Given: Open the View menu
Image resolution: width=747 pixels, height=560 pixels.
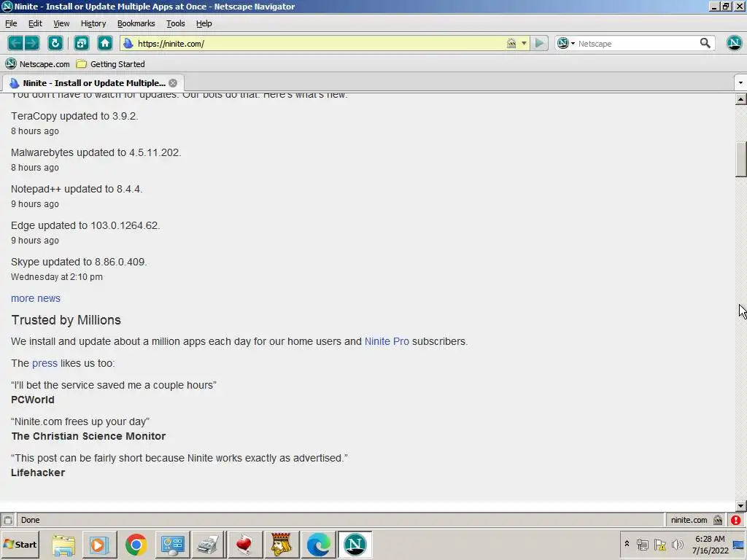Looking at the screenshot, I should click(61, 23).
